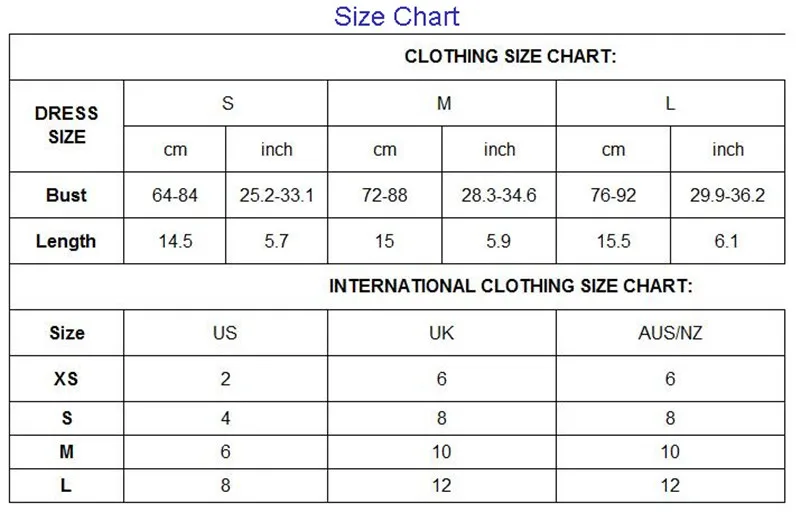
Task: Click the INTERNATIONAL CLOTHING SIZE CHART heading
Action: click(510, 286)
